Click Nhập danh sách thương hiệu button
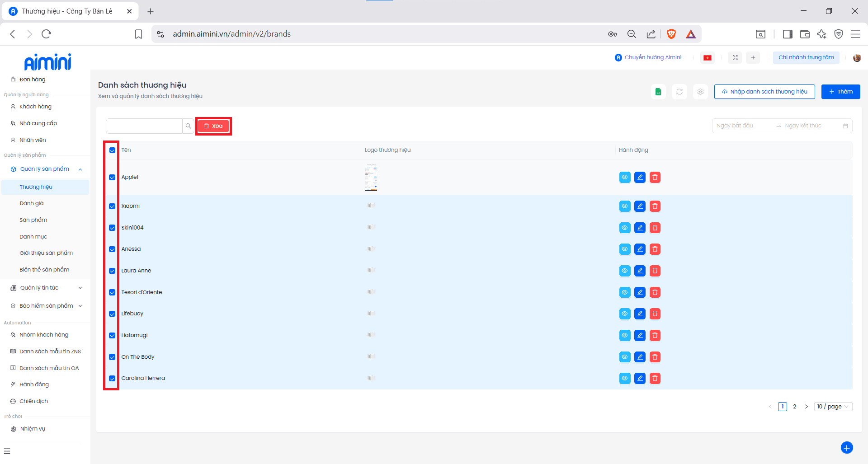The width and height of the screenshot is (868, 464). (x=764, y=92)
